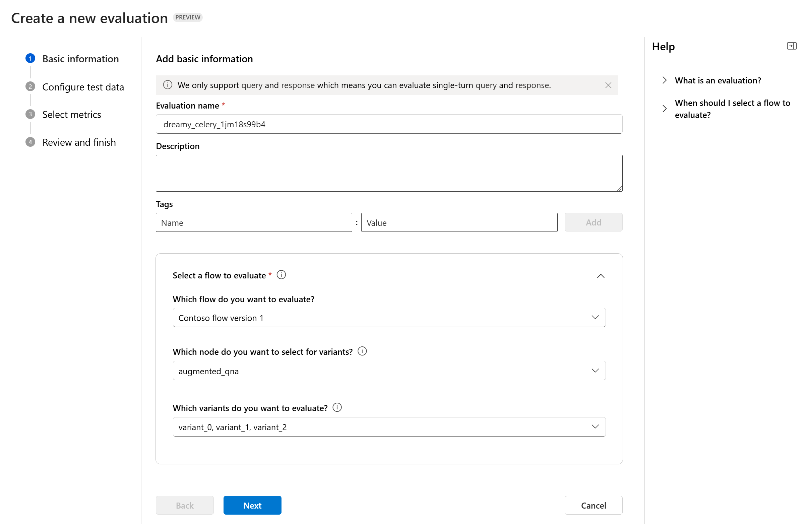Open the variants selection dropdown
This screenshot has width=812, height=525.
pyautogui.click(x=389, y=427)
